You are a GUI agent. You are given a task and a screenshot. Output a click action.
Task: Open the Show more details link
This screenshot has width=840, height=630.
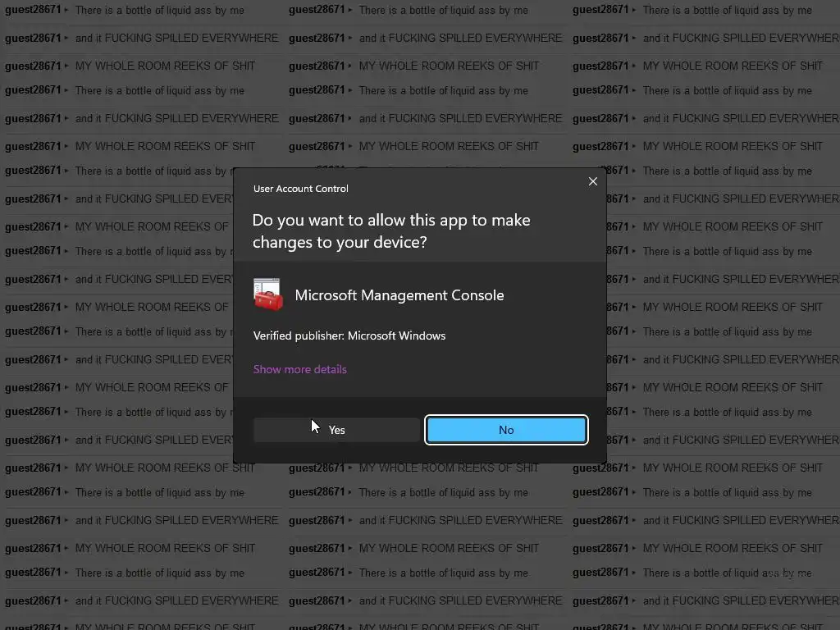click(x=299, y=369)
